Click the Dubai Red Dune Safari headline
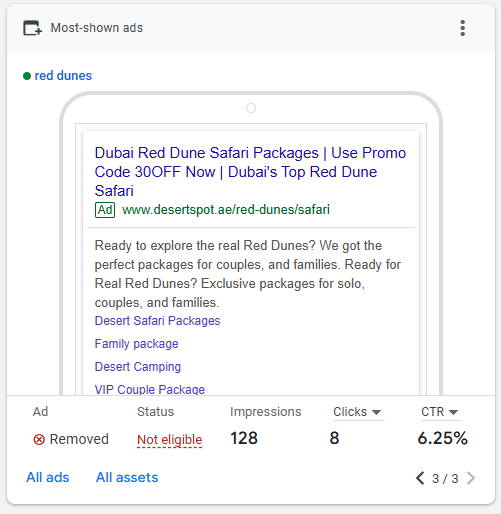Image resolution: width=501 pixels, height=514 pixels. [250, 172]
